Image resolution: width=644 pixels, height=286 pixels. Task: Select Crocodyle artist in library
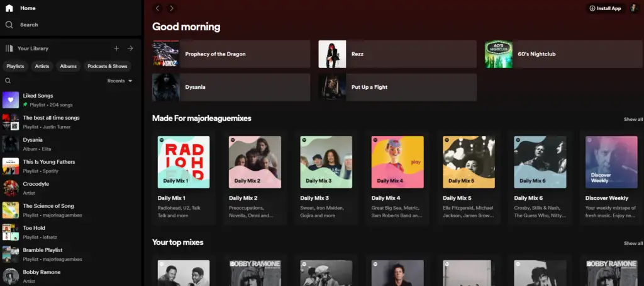(x=70, y=188)
